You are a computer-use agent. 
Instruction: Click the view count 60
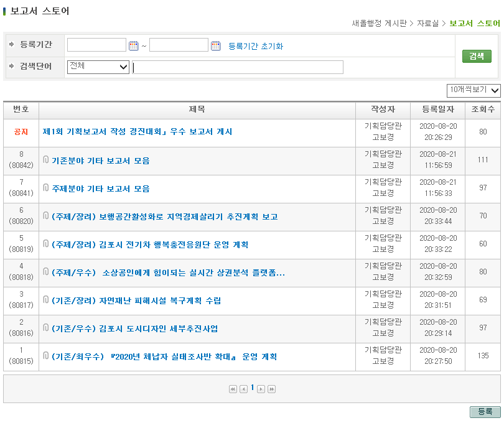(x=483, y=244)
